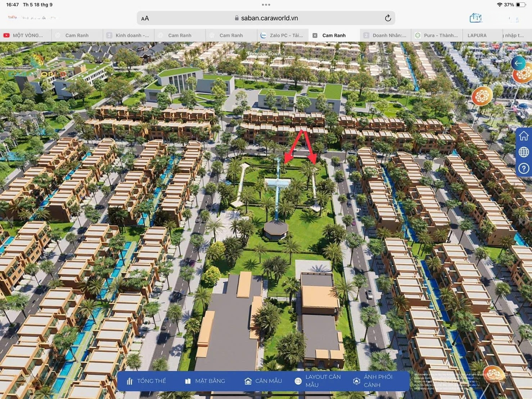Viewport: 532px width, 399px height.
Task: Switch to the Zalo PC tab
Action: tap(282, 35)
